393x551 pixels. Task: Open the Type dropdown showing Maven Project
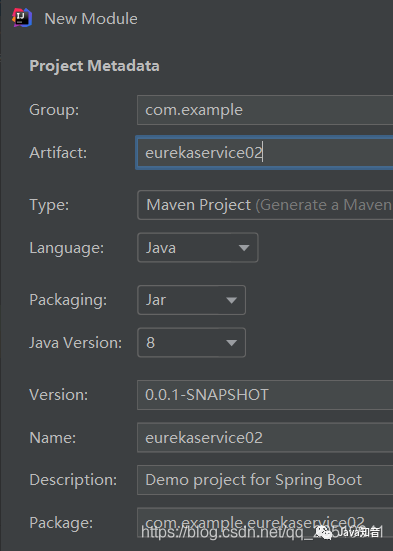pos(265,205)
